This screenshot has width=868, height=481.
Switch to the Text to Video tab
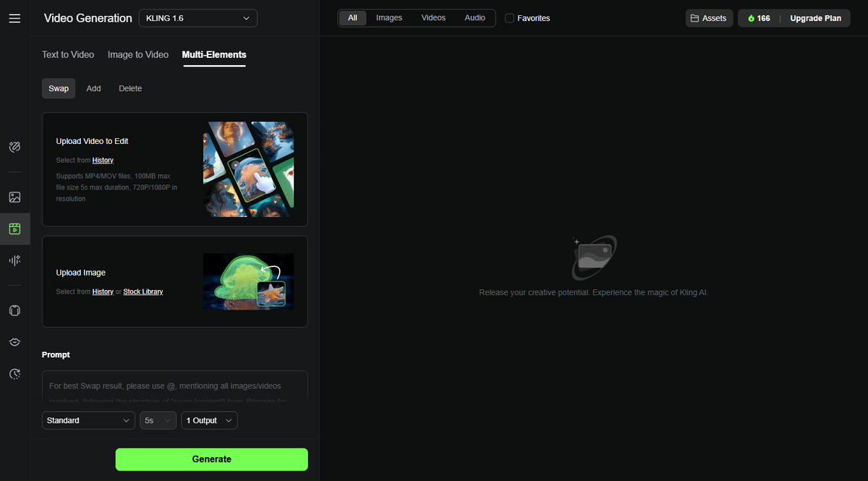point(68,54)
